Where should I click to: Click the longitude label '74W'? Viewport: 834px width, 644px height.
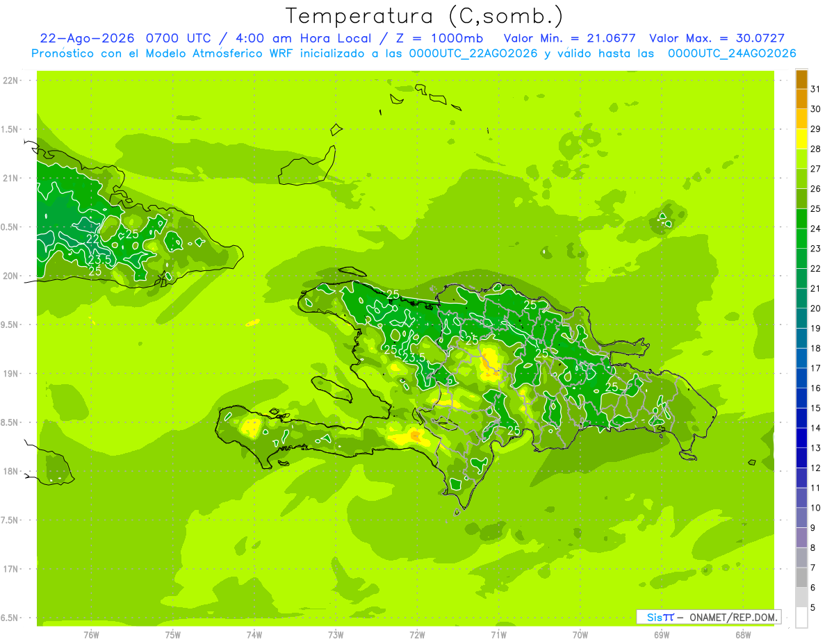click(254, 636)
